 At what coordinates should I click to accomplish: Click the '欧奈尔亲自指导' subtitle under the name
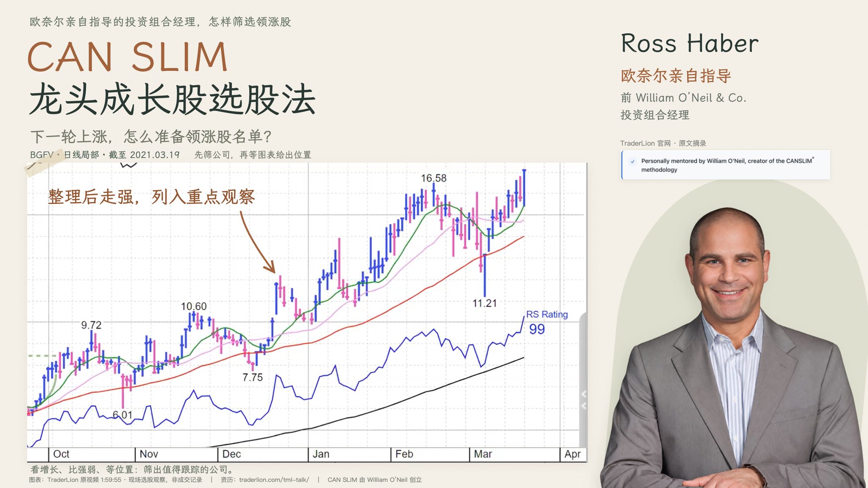pos(676,76)
